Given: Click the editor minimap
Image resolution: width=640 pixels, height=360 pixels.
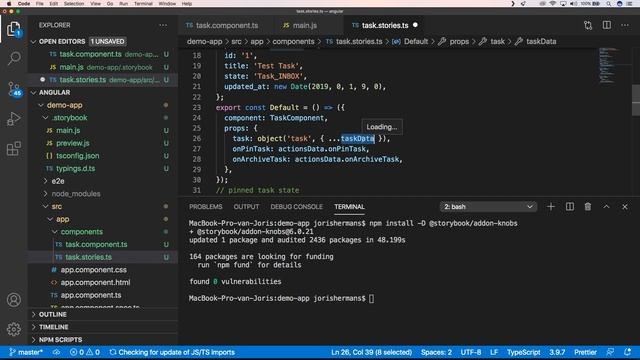Looking at the screenshot, I should click(608, 65).
